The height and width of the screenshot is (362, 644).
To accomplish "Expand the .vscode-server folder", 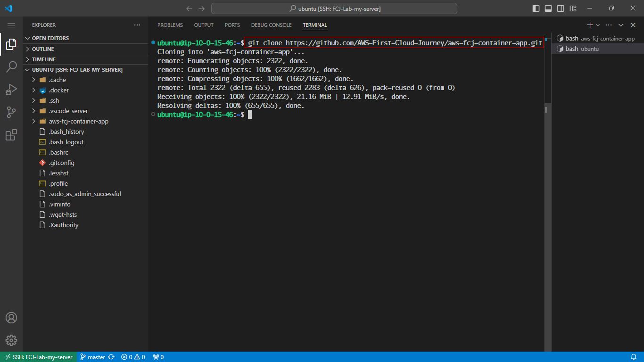I will 85,111.
